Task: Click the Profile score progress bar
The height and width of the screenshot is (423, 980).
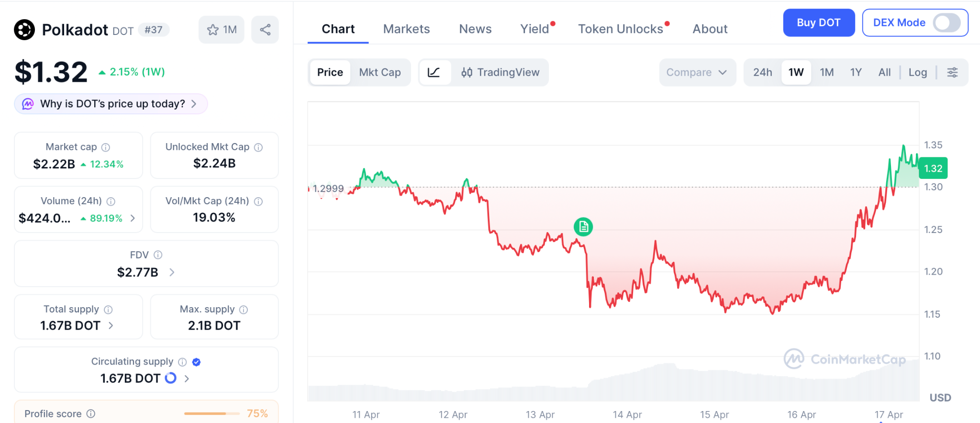Action: (212, 413)
